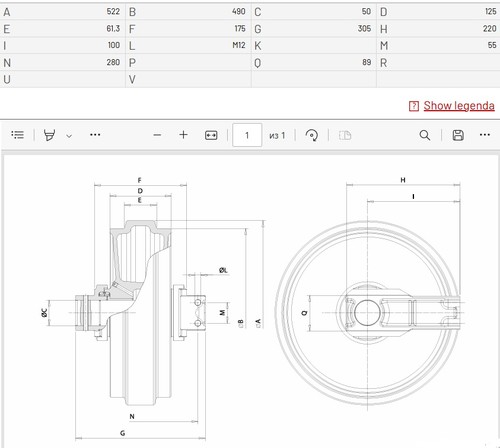The image size is (500, 448).
Task: Click the 'из 1' page count text
Action: click(x=277, y=135)
